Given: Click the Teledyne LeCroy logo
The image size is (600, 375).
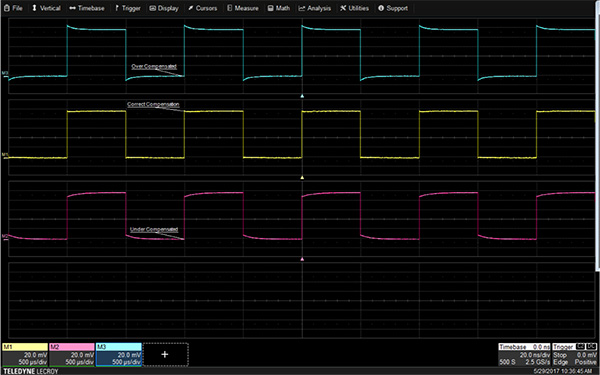Looking at the screenshot, I should tap(31, 371).
